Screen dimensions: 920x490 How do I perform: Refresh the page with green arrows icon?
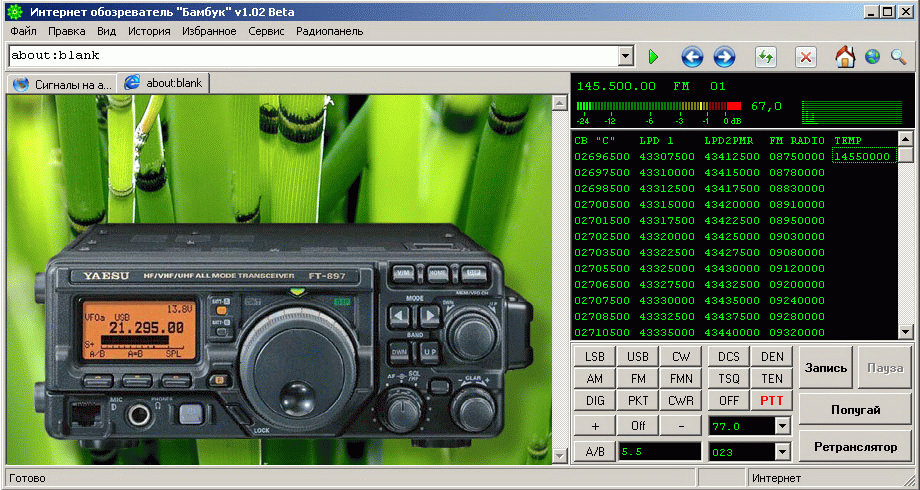[766, 57]
